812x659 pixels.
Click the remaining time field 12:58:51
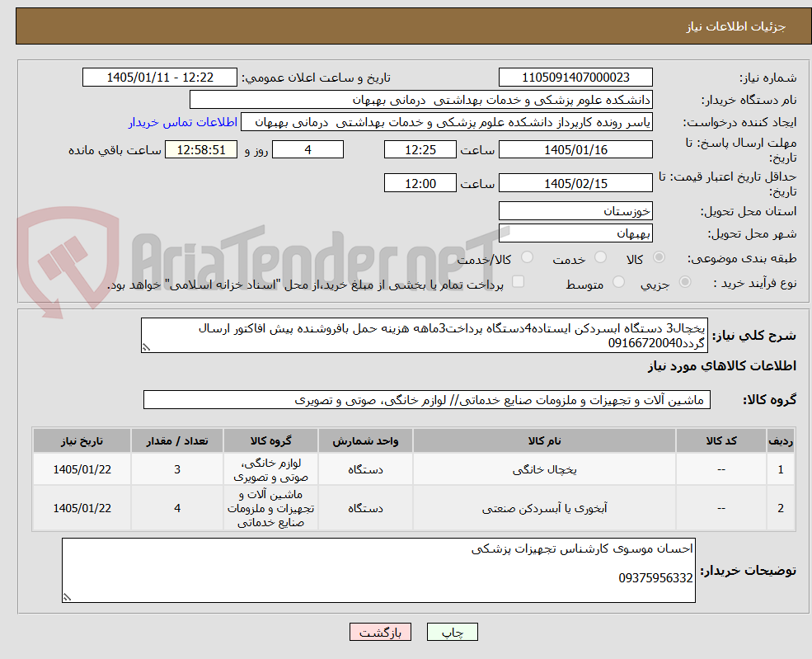[201, 150]
